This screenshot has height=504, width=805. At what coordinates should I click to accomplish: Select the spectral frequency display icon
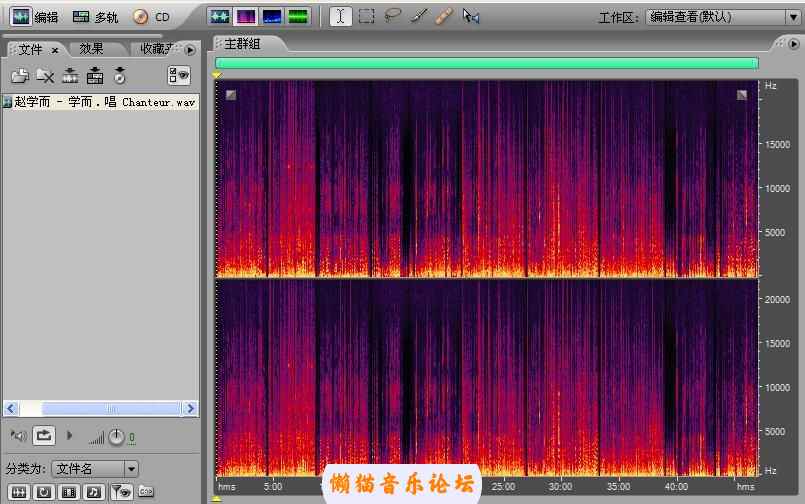(245, 16)
